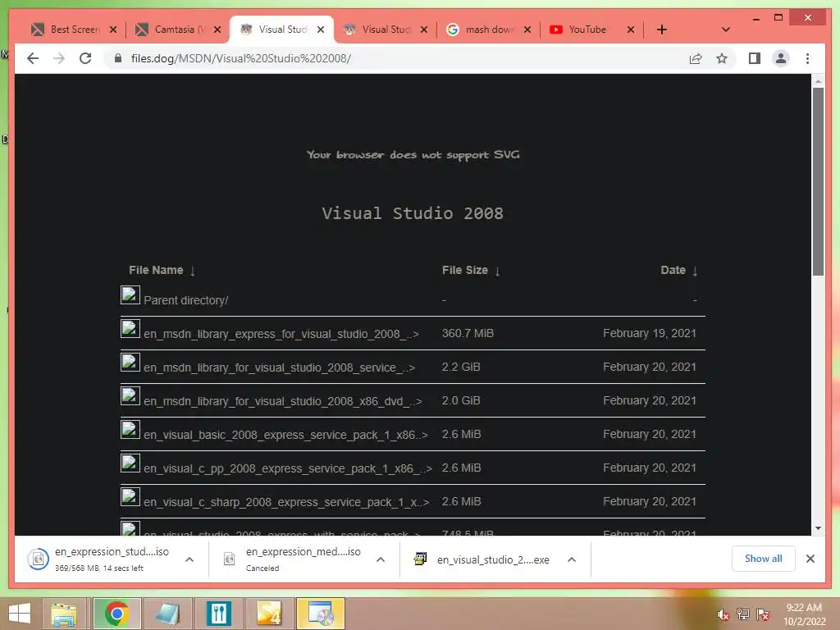The width and height of the screenshot is (840, 630).
Task: Expand options for en_expression_med....iso download
Action: [x=381, y=559]
